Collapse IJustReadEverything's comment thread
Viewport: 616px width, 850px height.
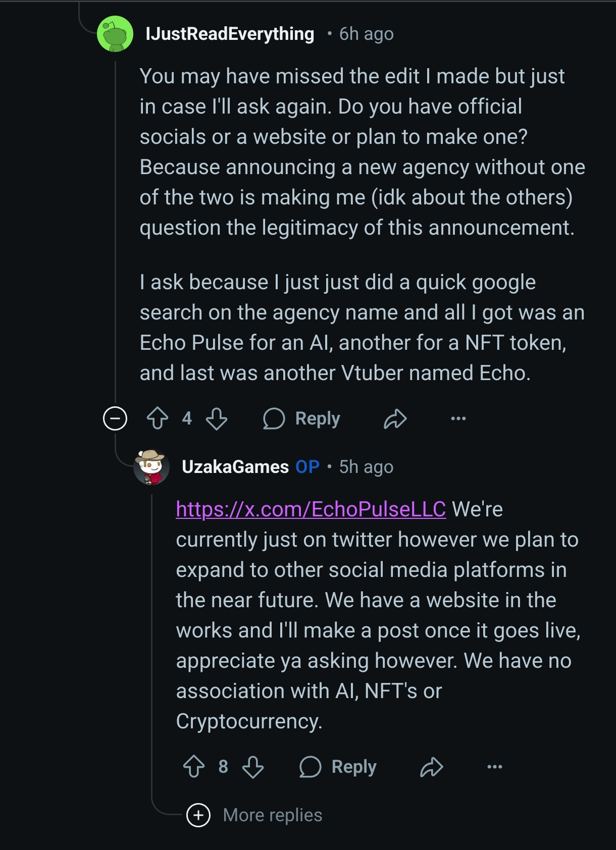115,418
